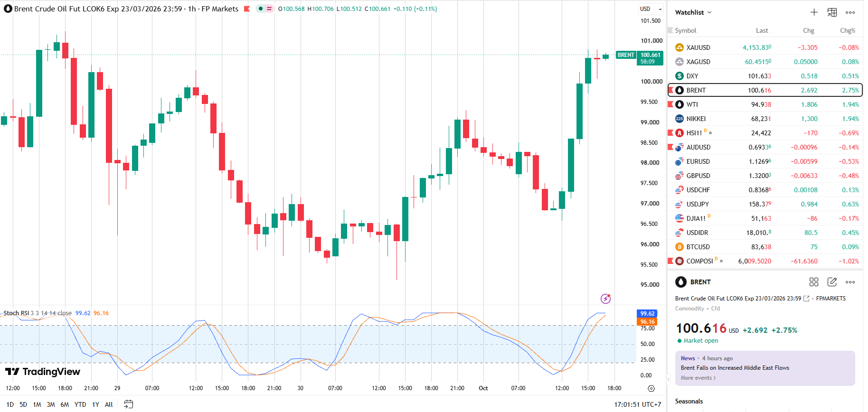Open the Brent Falls on Increased news headline
The width and height of the screenshot is (868, 412).
coord(735,368)
